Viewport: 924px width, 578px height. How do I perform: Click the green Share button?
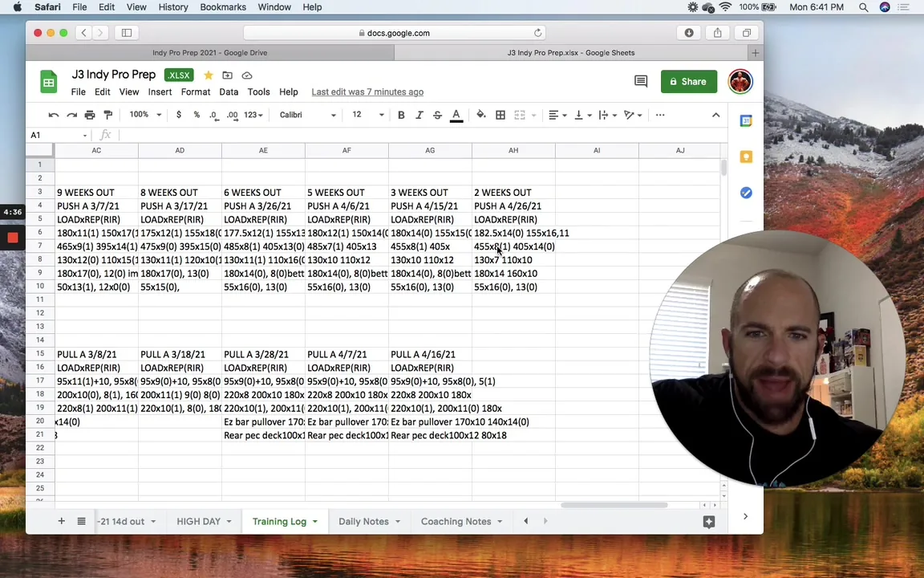pyautogui.click(x=688, y=81)
